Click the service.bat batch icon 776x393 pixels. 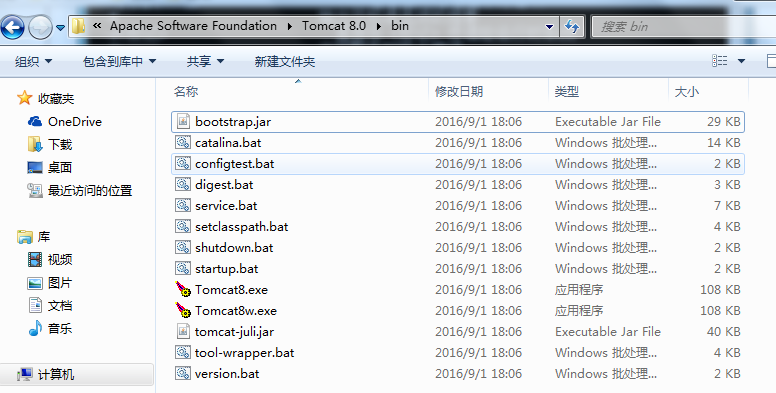(183, 205)
